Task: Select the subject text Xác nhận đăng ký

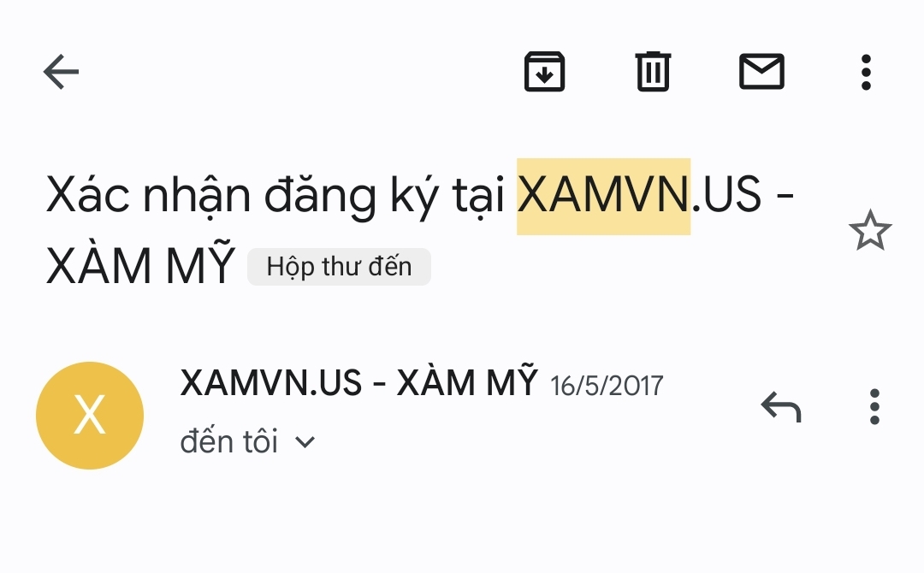Action: tap(241, 196)
